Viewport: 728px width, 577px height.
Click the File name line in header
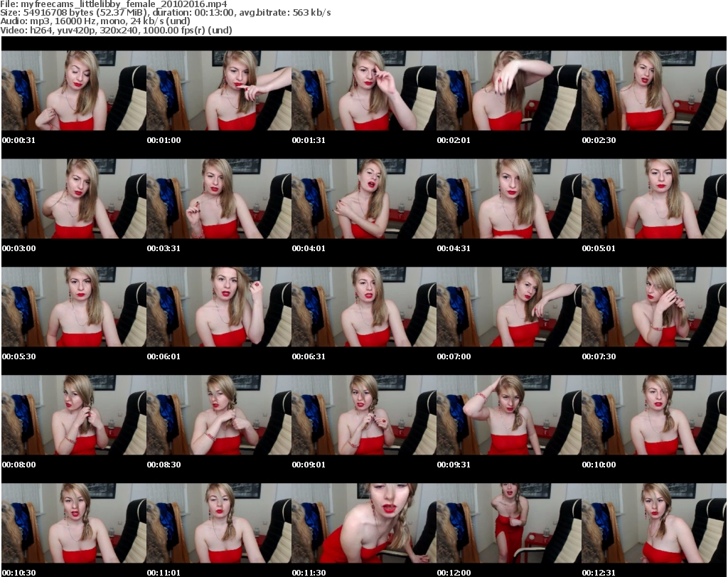click(x=114, y=4)
